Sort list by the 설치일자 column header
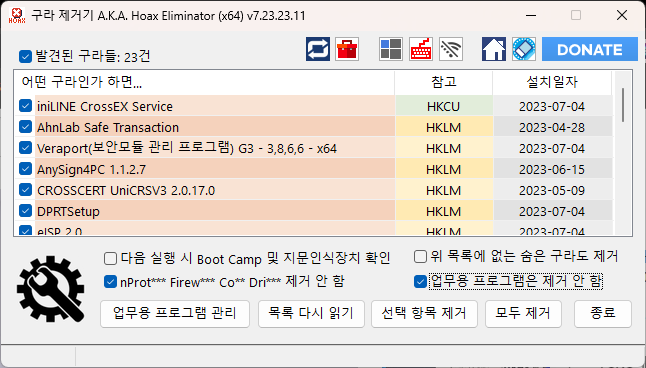 (x=552, y=82)
